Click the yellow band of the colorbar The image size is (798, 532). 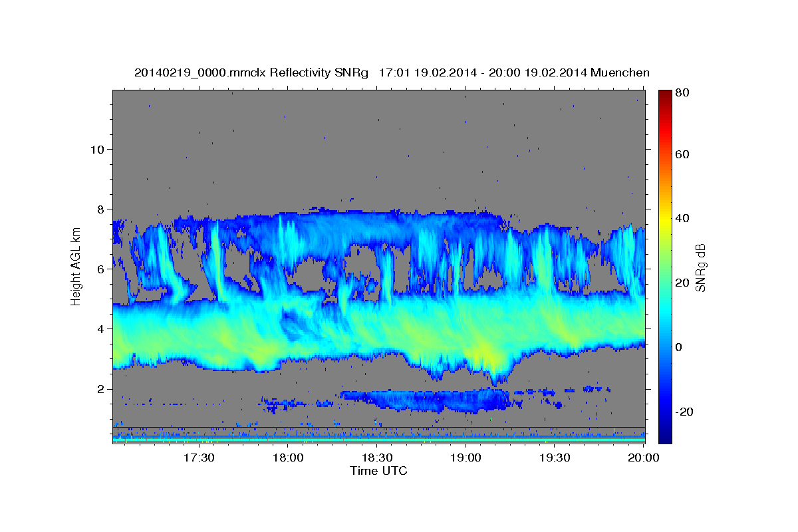(665, 219)
